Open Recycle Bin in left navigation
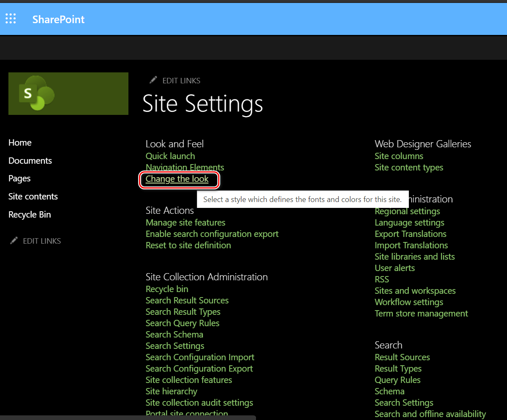 (x=29, y=215)
